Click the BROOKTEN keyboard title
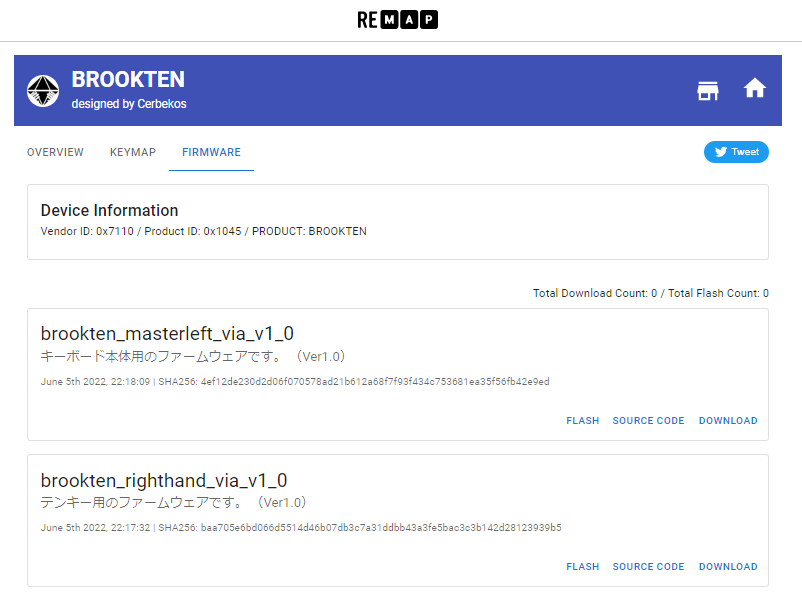The width and height of the screenshot is (802, 615). coord(128,80)
